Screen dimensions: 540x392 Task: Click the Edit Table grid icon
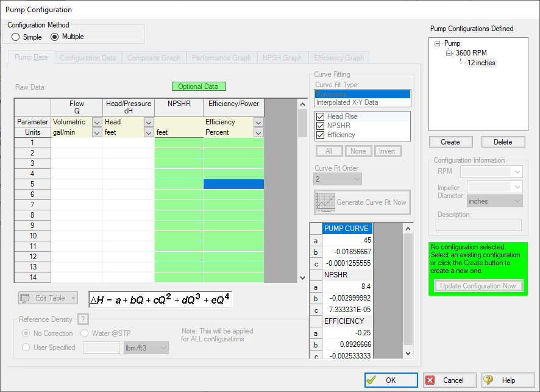click(26, 298)
